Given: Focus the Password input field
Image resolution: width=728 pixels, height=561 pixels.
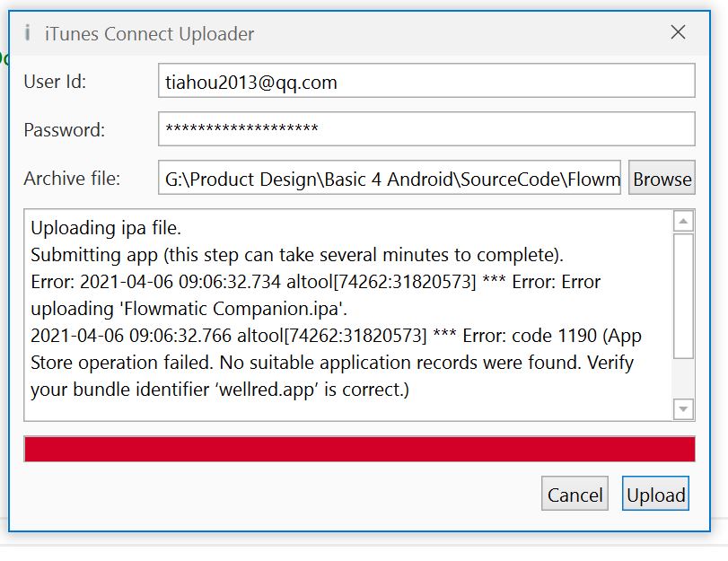Looking at the screenshot, I should (x=426, y=128).
